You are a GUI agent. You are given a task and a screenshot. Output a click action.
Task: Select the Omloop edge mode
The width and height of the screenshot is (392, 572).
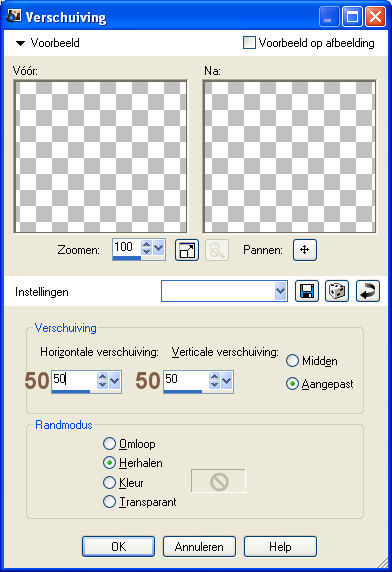109,444
